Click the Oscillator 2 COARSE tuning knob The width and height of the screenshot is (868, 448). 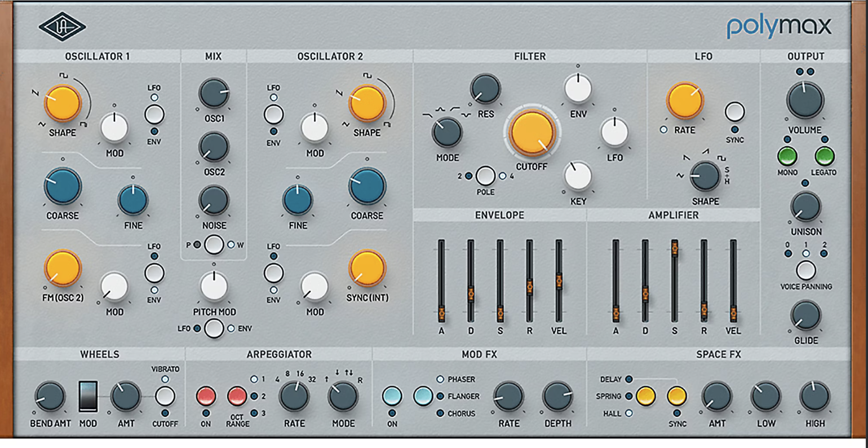(x=367, y=186)
